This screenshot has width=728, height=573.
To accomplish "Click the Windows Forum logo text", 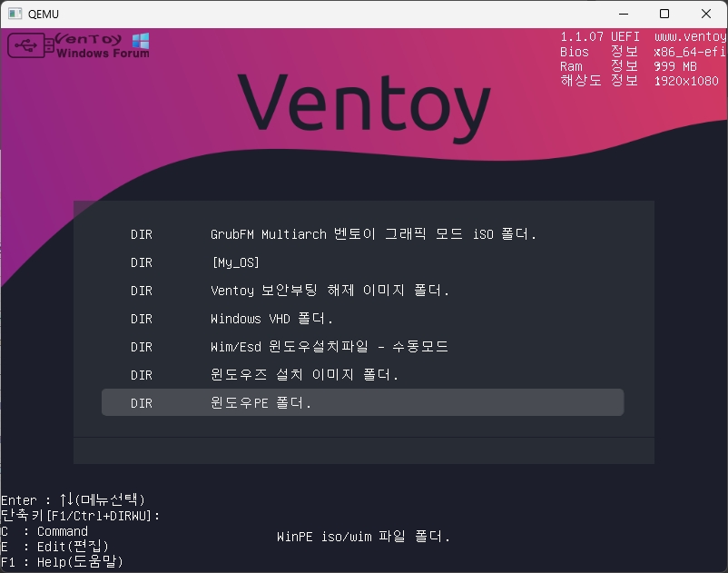I will click(103, 54).
